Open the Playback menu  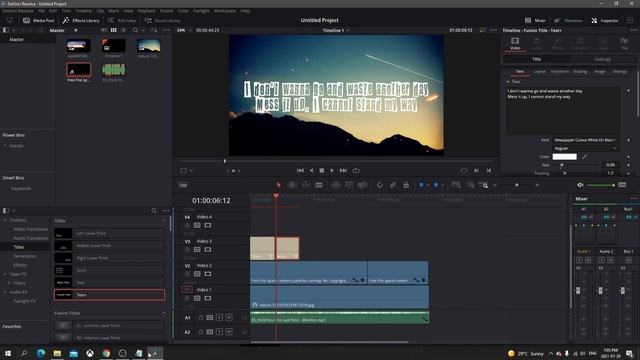(146, 11)
